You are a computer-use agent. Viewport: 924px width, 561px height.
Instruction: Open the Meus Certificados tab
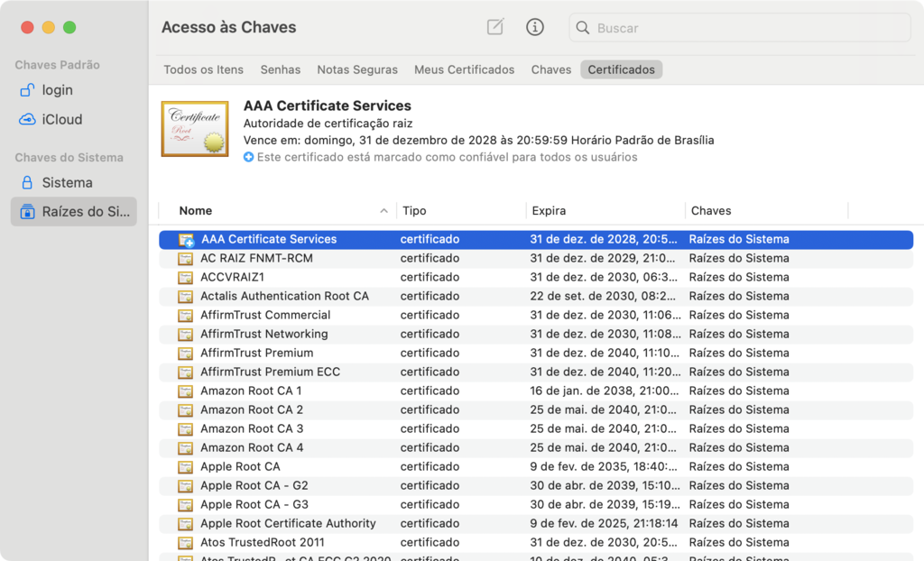(x=464, y=69)
